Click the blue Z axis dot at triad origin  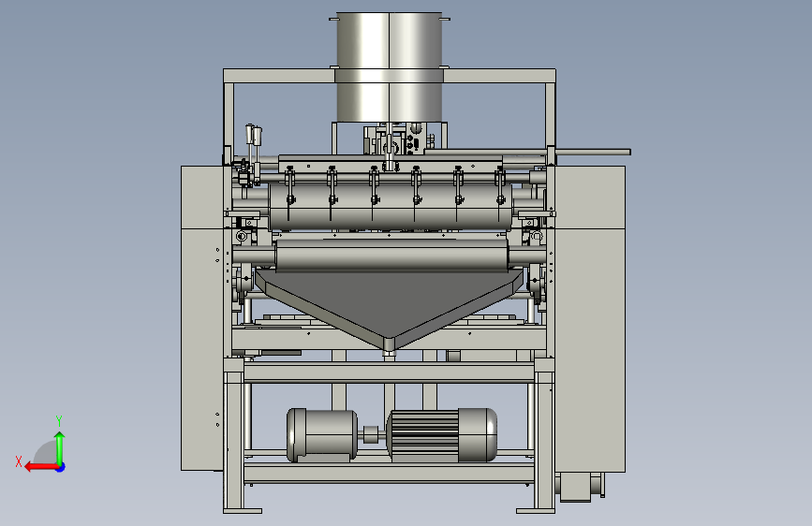point(61,467)
